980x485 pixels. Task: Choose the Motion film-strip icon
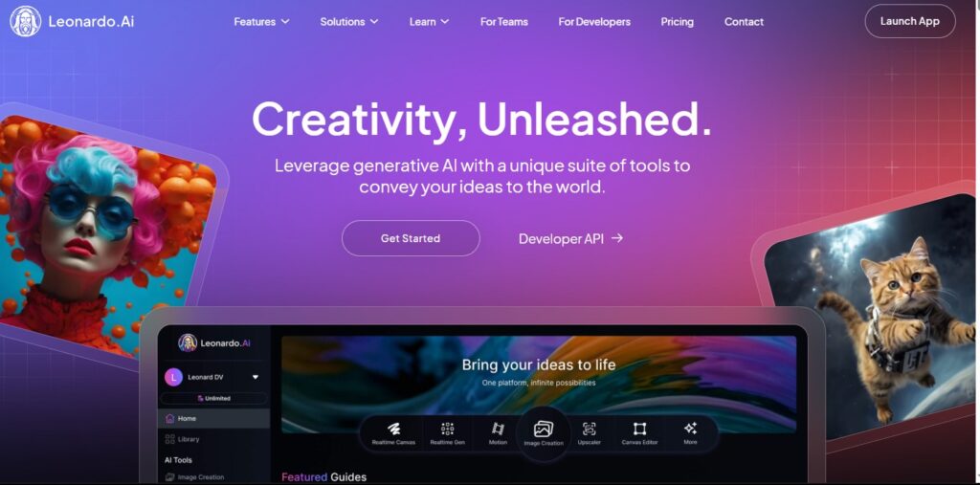[498, 429]
